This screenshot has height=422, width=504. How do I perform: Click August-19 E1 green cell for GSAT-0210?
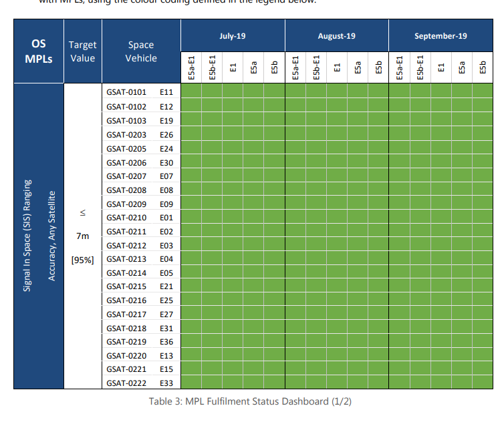pos(337,217)
